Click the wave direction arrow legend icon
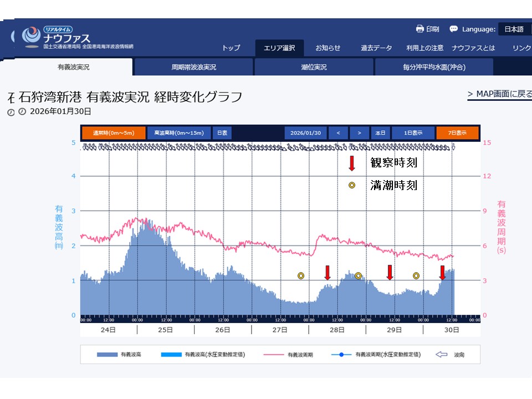532x399 pixels. pyautogui.click(x=441, y=354)
